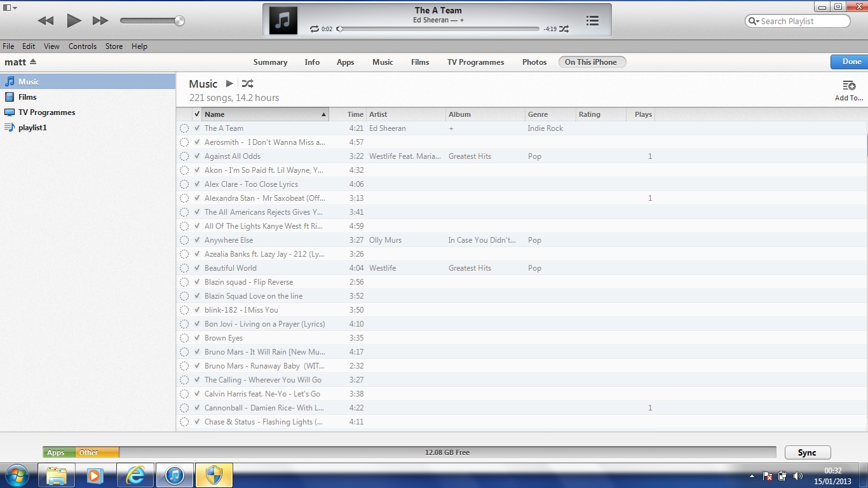Uncheck the Beautiful World song

(197, 268)
